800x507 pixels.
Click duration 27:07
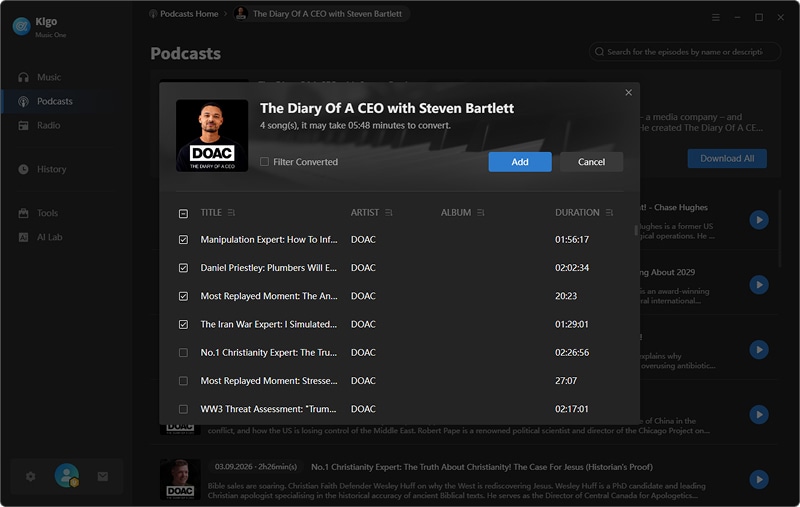[566, 381]
